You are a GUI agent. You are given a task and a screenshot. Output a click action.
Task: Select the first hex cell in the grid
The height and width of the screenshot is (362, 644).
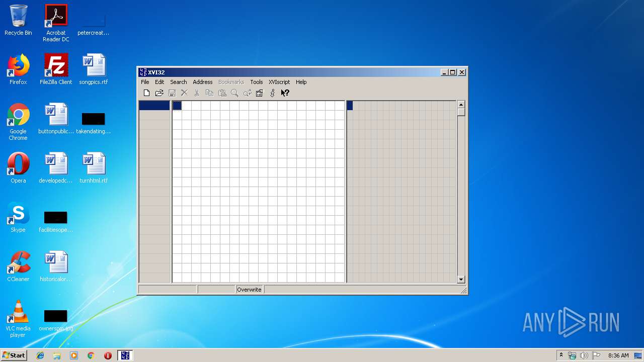(177, 105)
